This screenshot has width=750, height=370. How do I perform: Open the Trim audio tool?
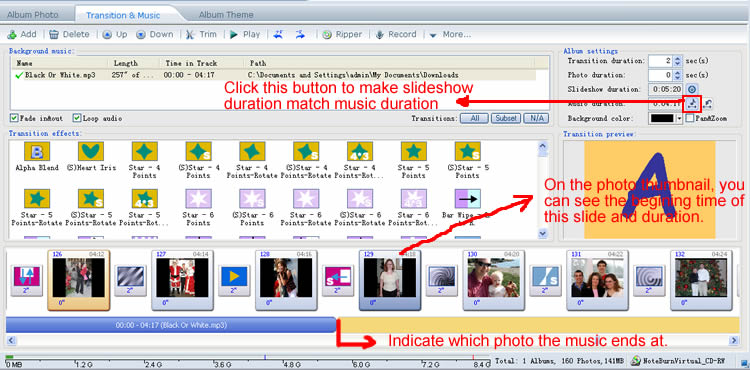click(201, 34)
